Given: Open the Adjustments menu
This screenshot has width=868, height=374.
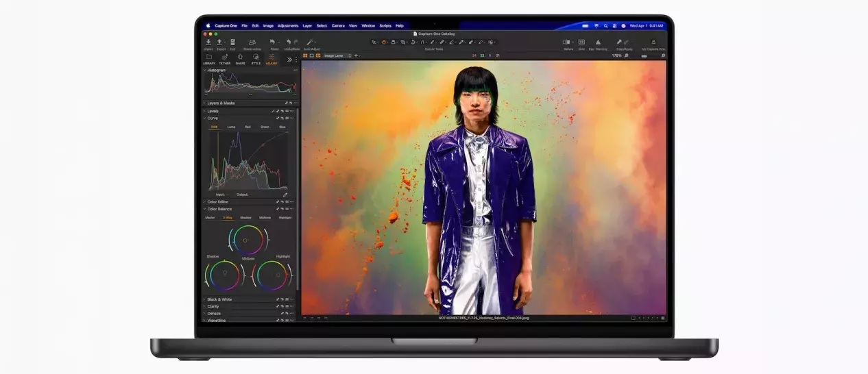Looking at the screenshot, I should tap(288, 25).
